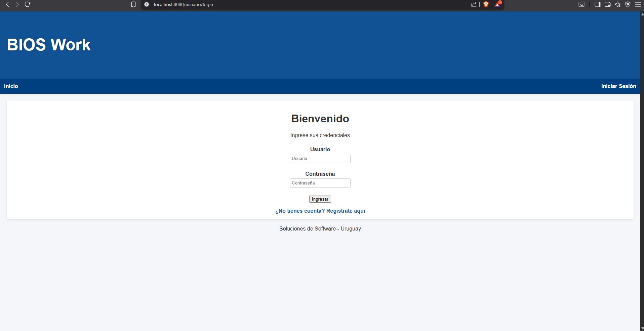Open Brave Rewards triangle icon
The image size is (644, 331).
click(497, 4)
